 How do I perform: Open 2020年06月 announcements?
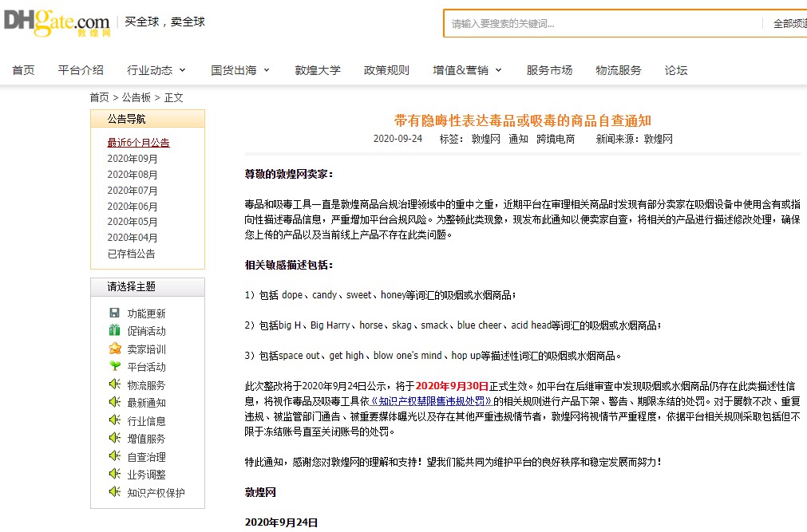coord(133,207)
